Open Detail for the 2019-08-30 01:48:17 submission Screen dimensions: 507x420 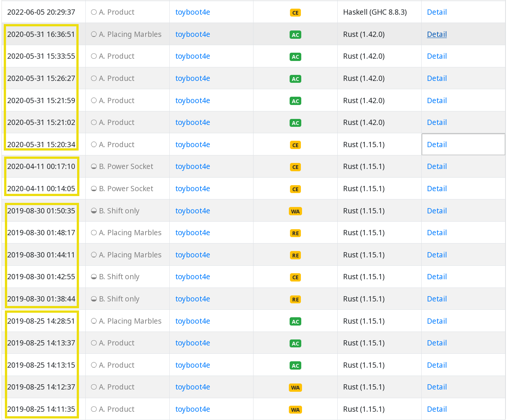point(437,233)
